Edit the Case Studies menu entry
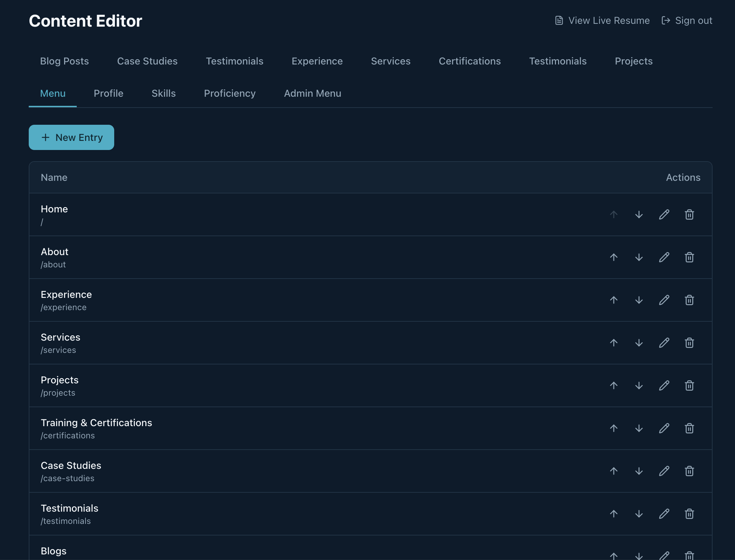The height and width of the screenshot is (560, 735). (x=664, y=471)
